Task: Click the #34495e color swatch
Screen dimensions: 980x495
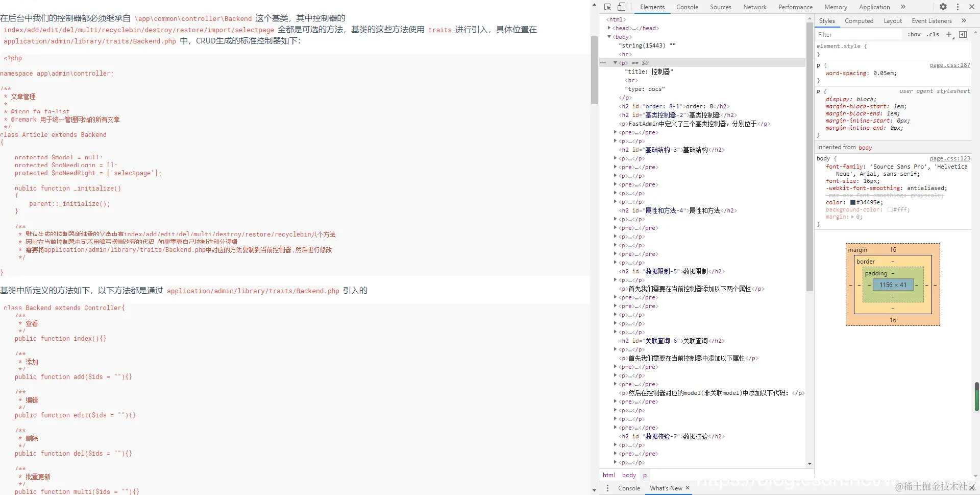Action: (852, 202)
